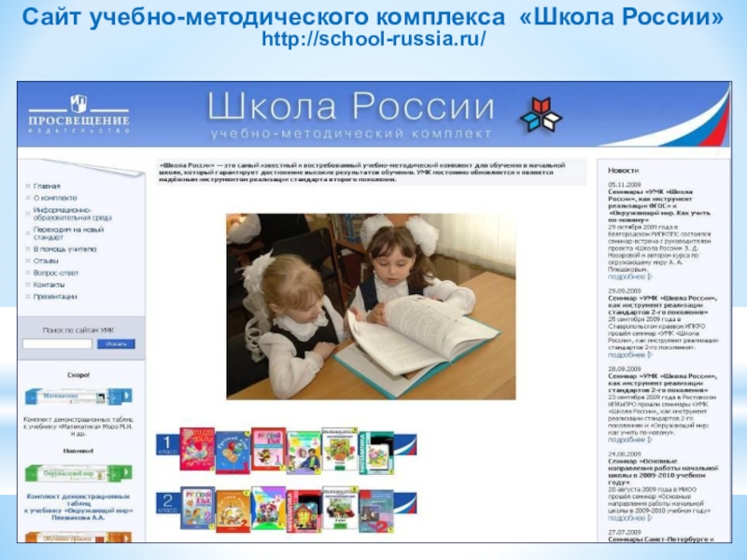
Task: Click Поиск по сайтам УМК label
Action: click(78, 330)
